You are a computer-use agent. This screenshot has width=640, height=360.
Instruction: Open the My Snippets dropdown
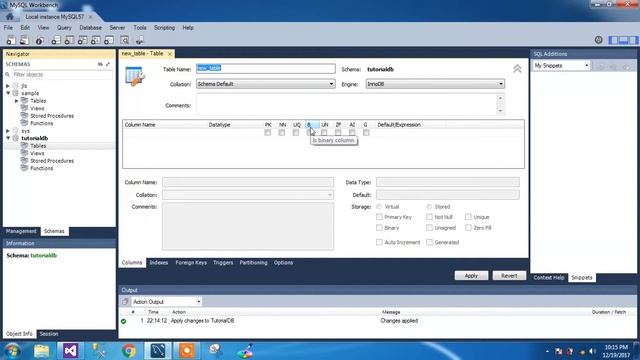[x=561, y=65]
